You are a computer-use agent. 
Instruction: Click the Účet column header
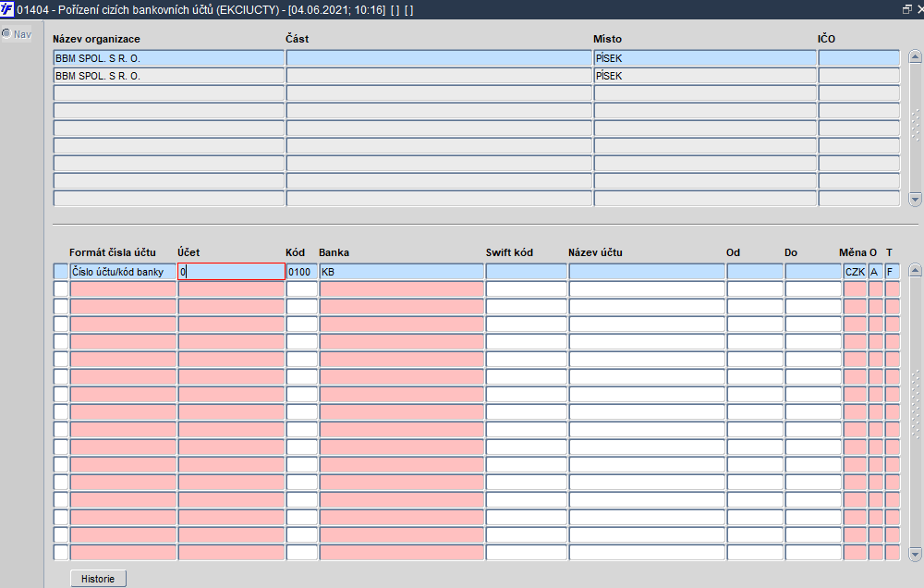coord(188,252)
